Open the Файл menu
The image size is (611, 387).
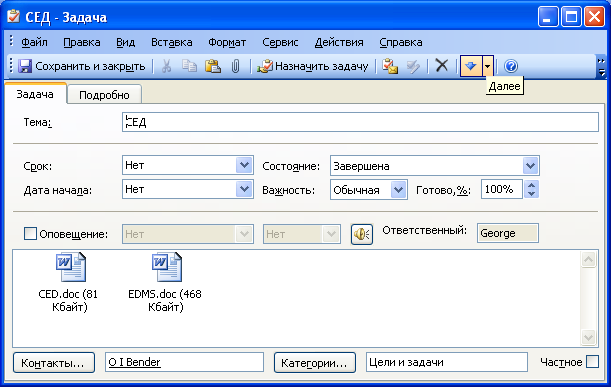coord(34,42)
